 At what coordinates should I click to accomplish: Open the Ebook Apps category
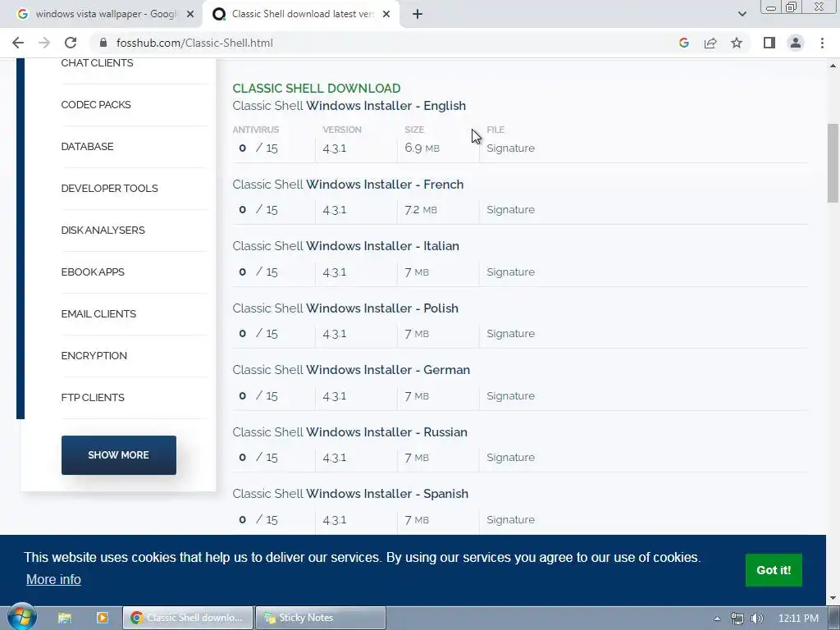[x=93, y=272]
